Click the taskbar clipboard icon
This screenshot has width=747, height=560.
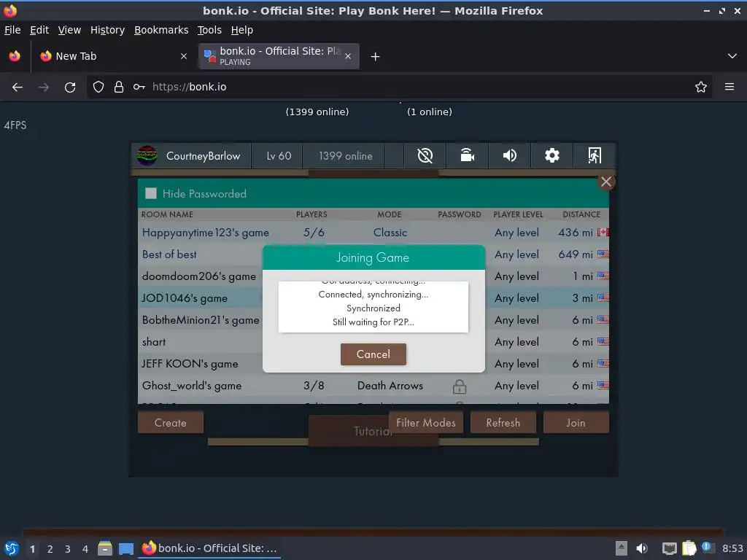tap(689, 548)
